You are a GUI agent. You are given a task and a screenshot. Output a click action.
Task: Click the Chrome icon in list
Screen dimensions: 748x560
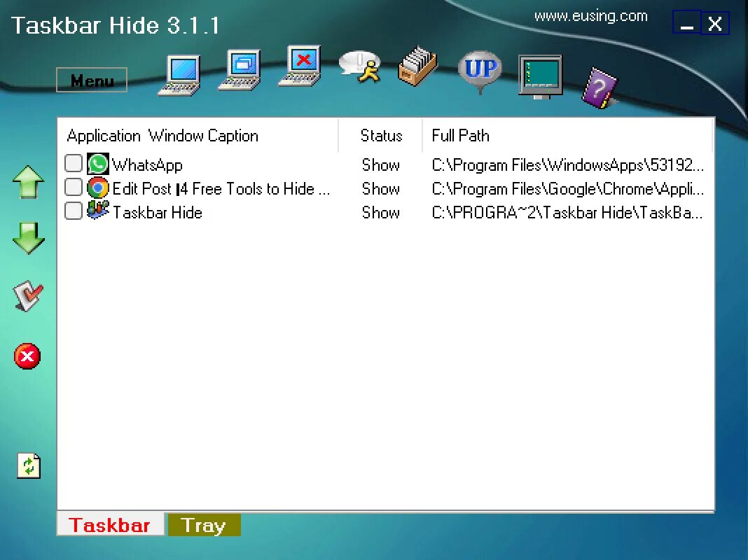click(98, 188)
